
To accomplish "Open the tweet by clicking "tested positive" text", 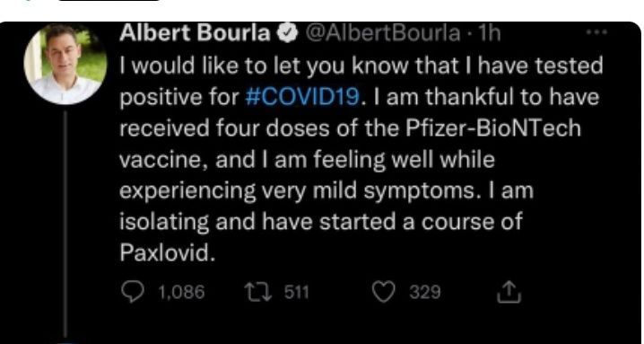I will tap(361, 81).
